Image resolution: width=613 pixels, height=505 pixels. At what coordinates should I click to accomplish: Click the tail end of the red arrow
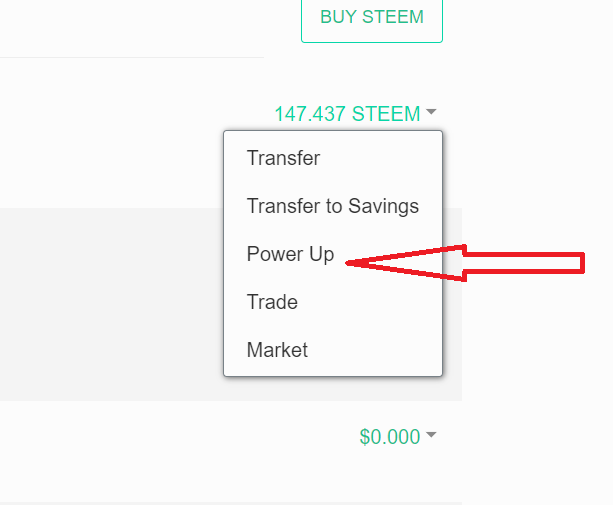pyautogui.click(x=578, y=262)
